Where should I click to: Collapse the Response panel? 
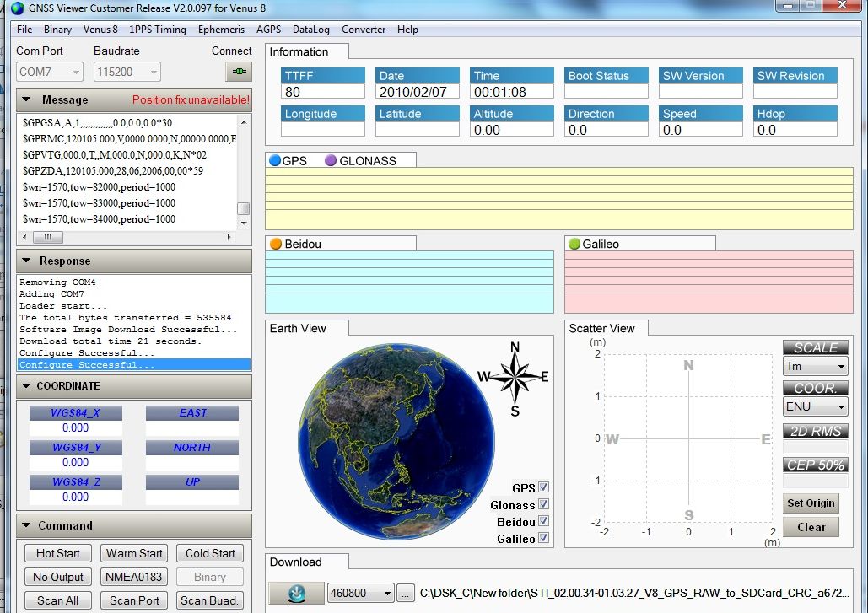pos(26,261)
